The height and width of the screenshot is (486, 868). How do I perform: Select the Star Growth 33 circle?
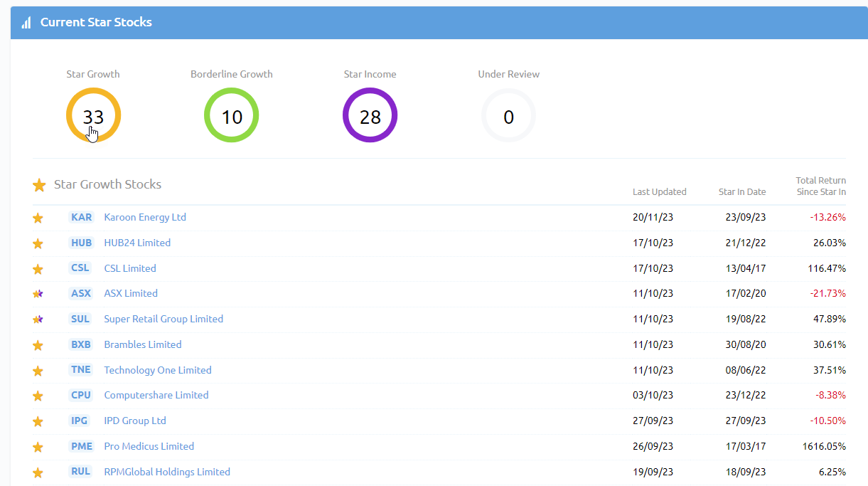[x=93, y=116]
